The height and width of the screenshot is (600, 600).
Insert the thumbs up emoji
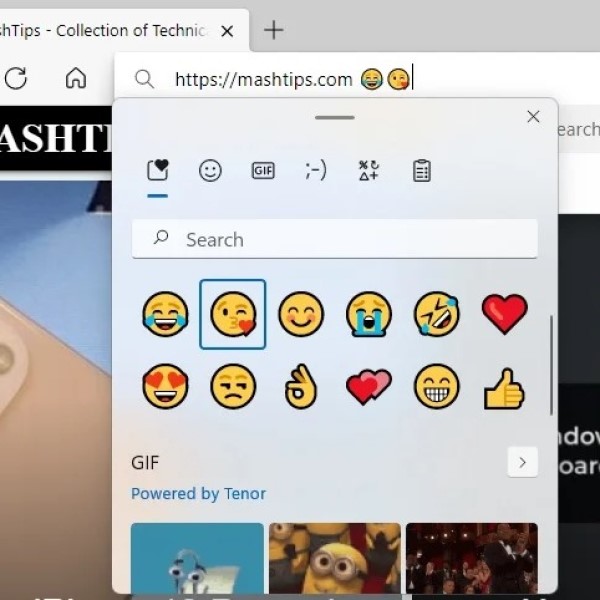[505, 388]
